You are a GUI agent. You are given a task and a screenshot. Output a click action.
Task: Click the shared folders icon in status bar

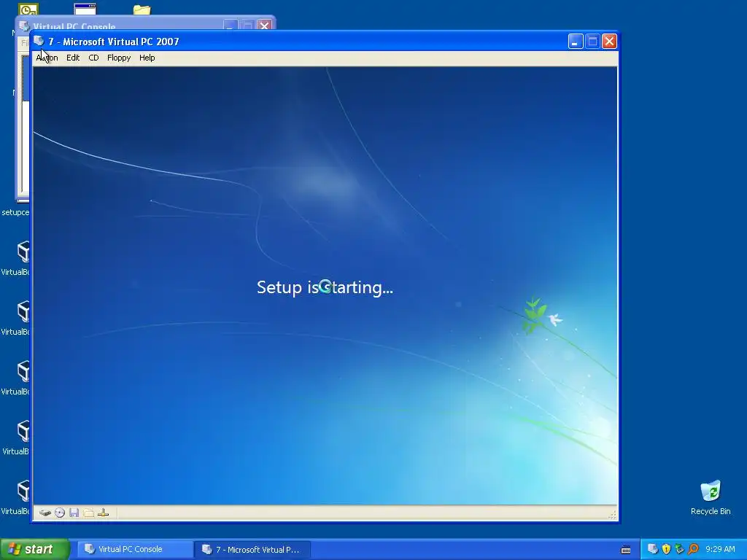[88, 513]
